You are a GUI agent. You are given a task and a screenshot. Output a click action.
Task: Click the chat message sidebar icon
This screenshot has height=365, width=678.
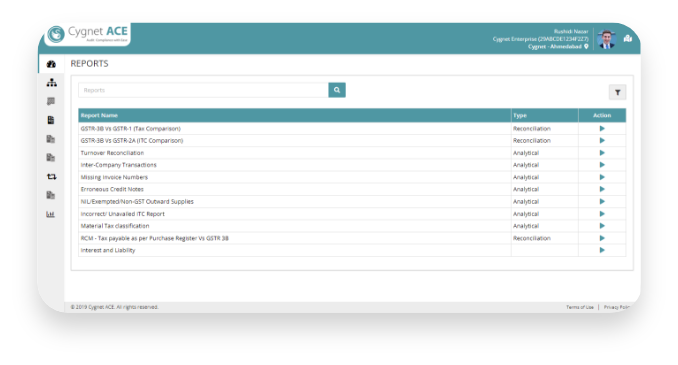51,101
